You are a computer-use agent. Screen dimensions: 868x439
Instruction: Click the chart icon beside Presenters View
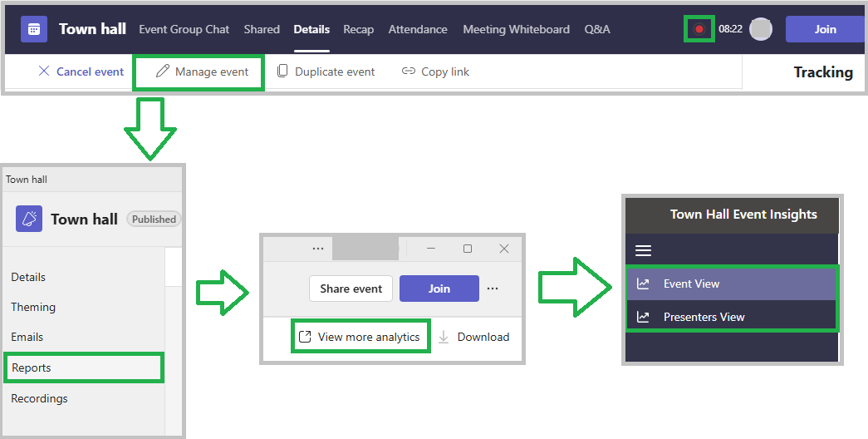tap(643, 317)
